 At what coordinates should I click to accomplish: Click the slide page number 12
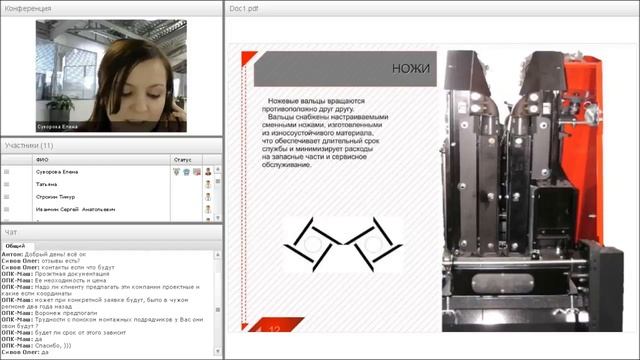(x=275, y=329)
